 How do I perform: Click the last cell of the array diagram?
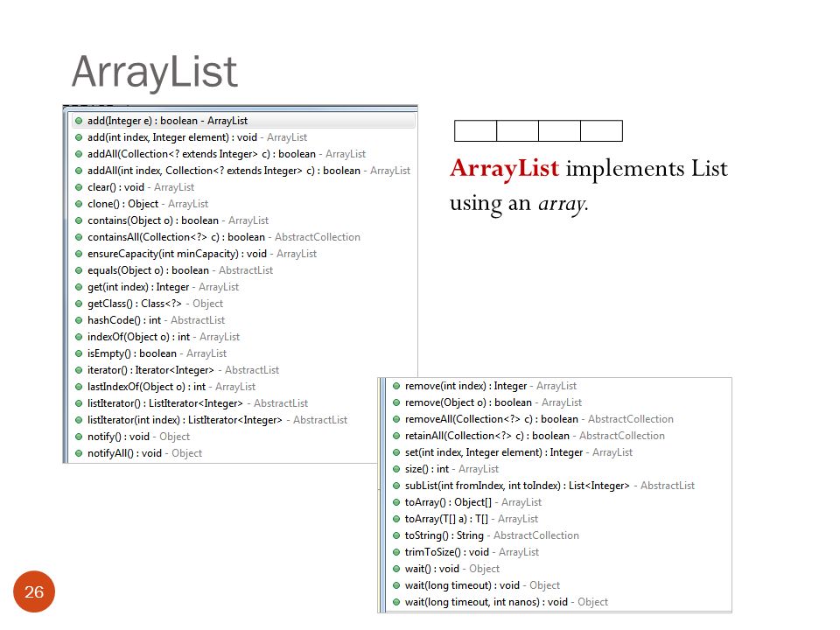602,130
